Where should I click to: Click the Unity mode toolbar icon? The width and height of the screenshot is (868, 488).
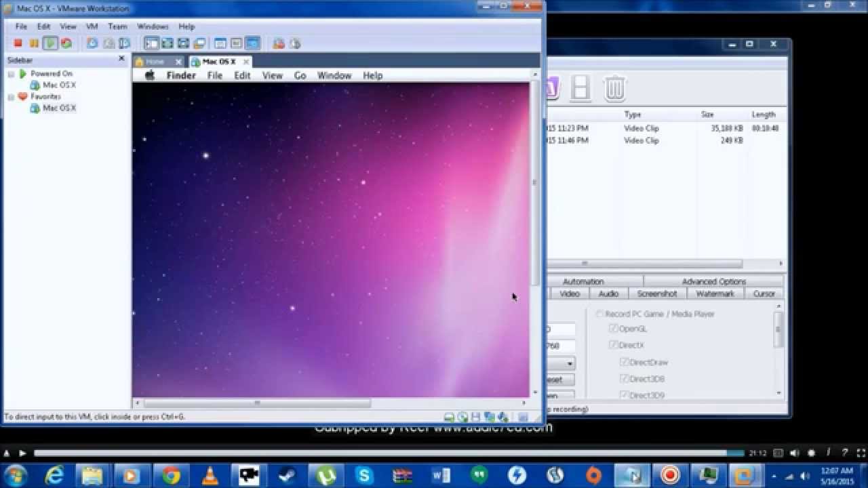pos(199,43)
